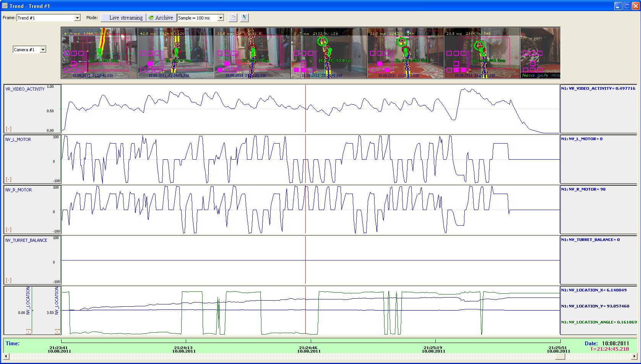Collapse the NV_L_MOTOR chart using [-] marker
Screen dimensions: 641x364
[8, 180]
